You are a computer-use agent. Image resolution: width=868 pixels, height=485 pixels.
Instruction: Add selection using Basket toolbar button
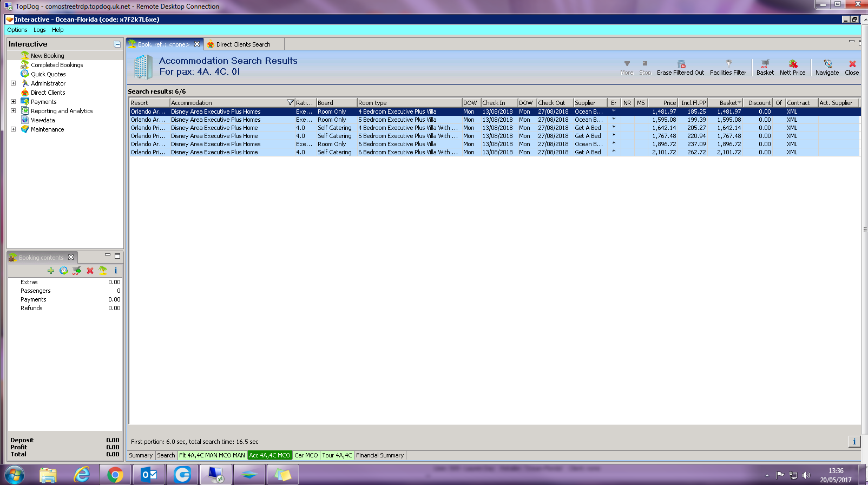click(765, 68)
